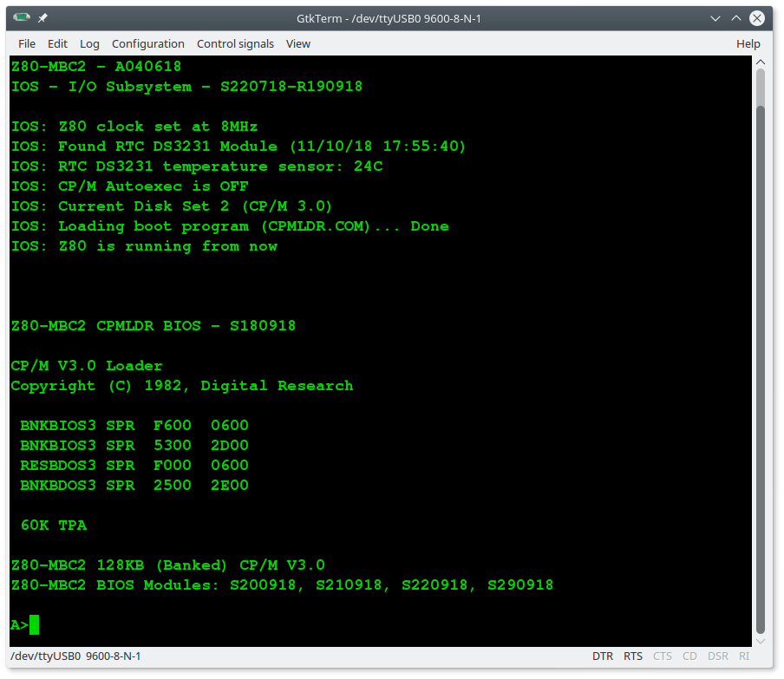Click the '60K TPA' line
This screenshot has width=784, height=679.
point(54,526)
